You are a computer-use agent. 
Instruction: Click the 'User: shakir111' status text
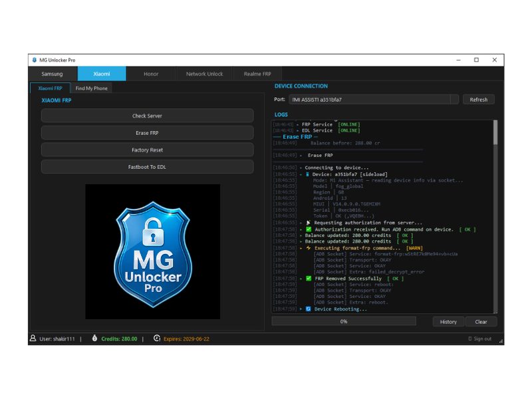pyautogui.click(x=57, y=338)
